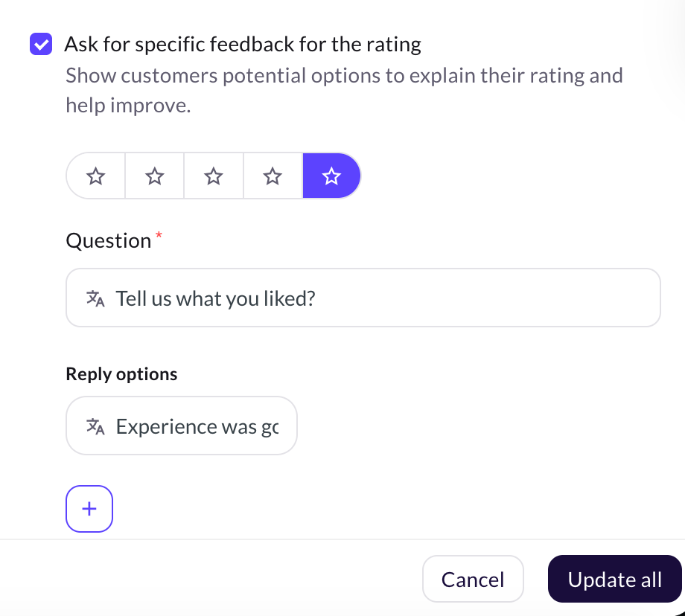The image size is (685, 616).
Task: Add another reply option below the existing one
Action: click(x=89, y=508)
